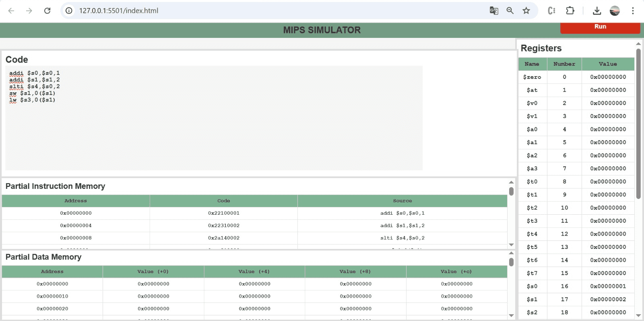Click the Instruction Memory scrollbar thumb
The image size is (644, 321).
click(511, 191)
